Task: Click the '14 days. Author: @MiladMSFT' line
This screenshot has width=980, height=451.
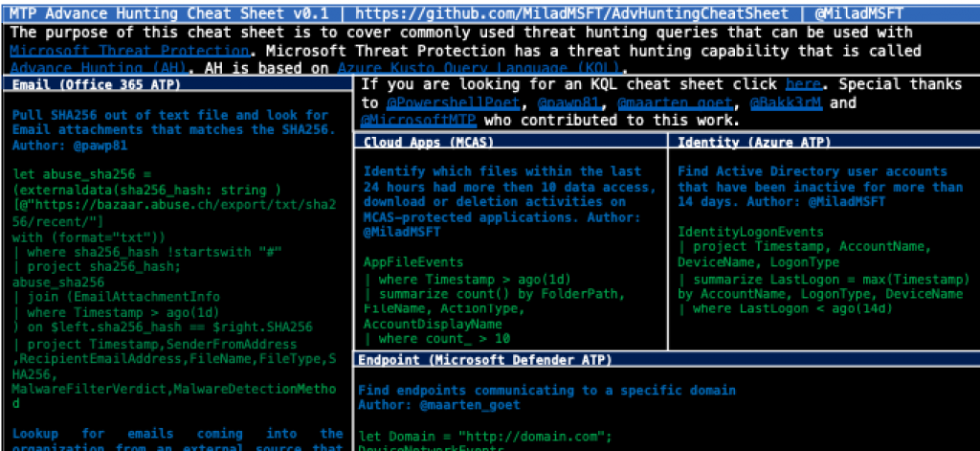Action: click(781, 202)
